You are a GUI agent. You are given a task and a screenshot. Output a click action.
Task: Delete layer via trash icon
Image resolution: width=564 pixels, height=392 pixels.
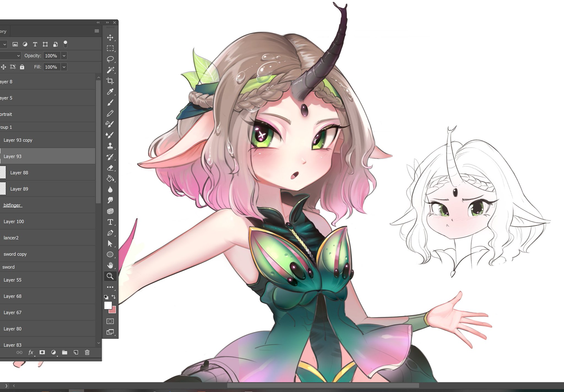tap(88, 352)
